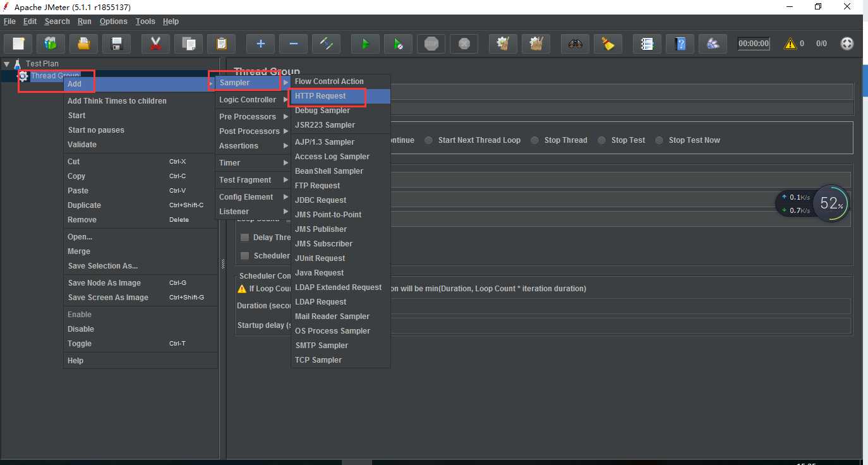
Task: Choose HTTP Request from the Sampler submenu
Action: tap(341, 96)
